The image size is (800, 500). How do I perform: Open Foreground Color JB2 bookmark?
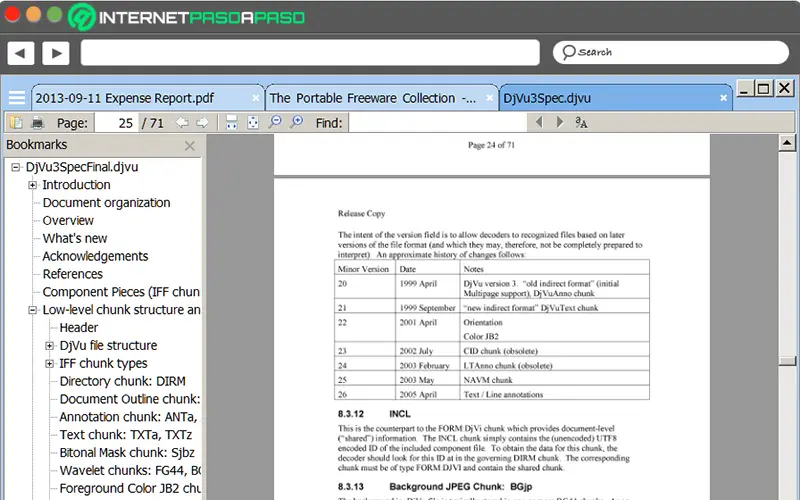tap(130, 489)
